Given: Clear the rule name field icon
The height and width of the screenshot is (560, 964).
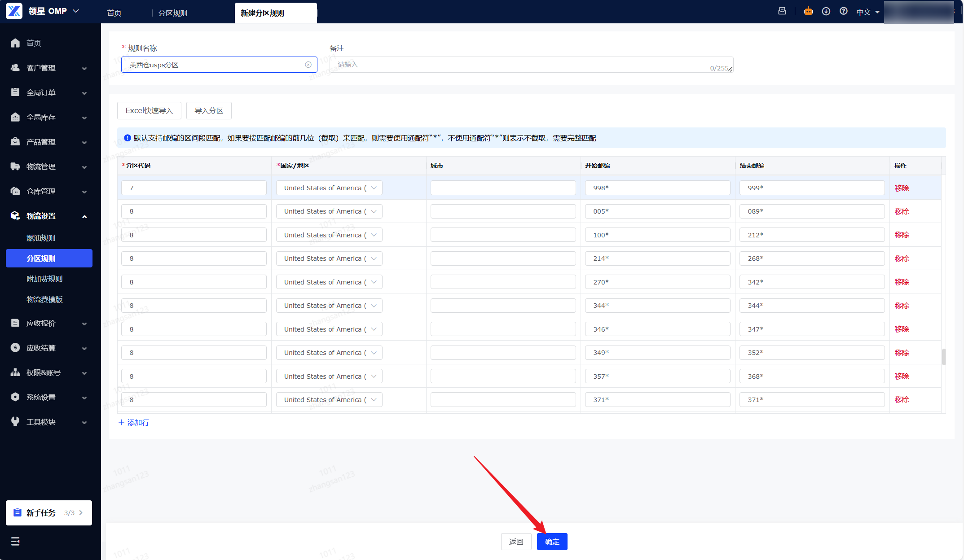Looking at the screenshot, I should coord(308,65).
